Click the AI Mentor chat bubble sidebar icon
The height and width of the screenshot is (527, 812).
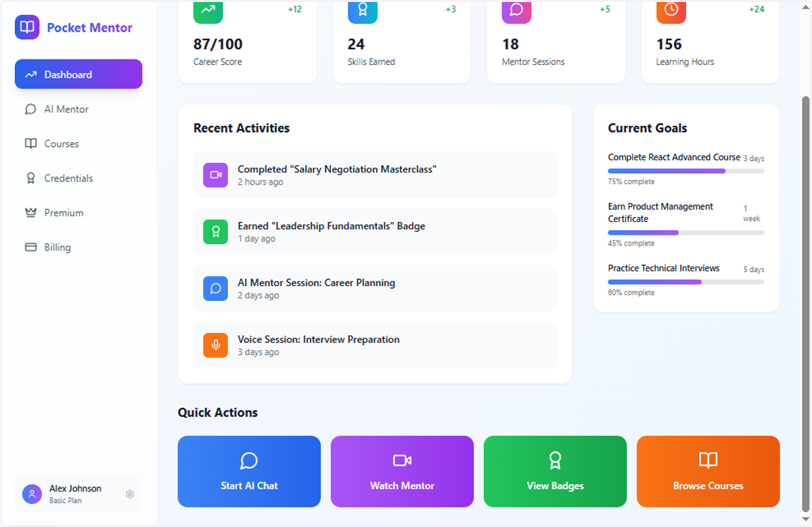point(30,109)
